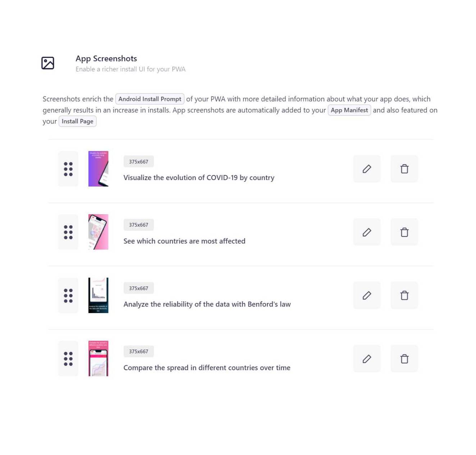Viewport: 476px width, 455px height.
Task: Grab the drag handle of the last screenshot row
Action: click(x=68, y=358)
